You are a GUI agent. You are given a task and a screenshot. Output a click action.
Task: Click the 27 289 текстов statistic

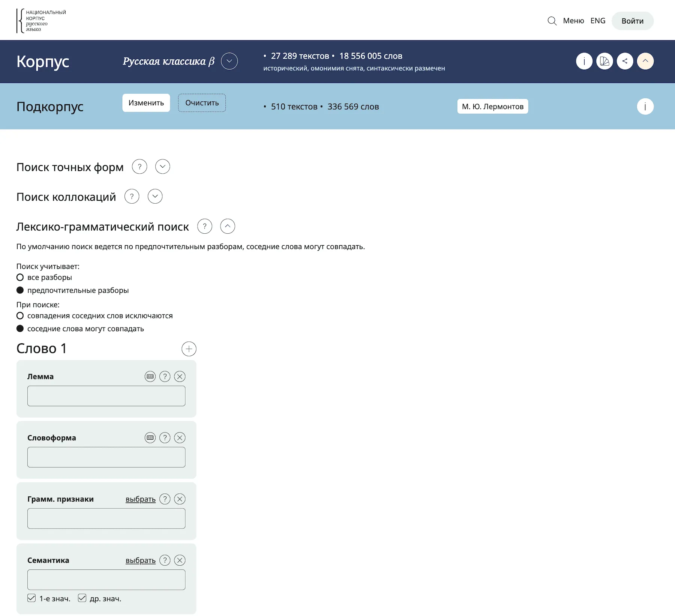[300, 56]
